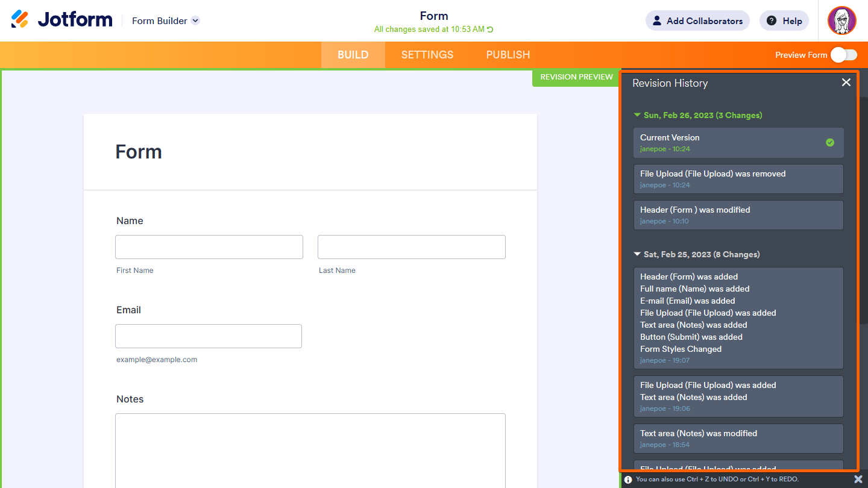Image resolution: width=868 pixels, height=488 pixels.
Task: Close the Revision History panel
Action: 846,83
